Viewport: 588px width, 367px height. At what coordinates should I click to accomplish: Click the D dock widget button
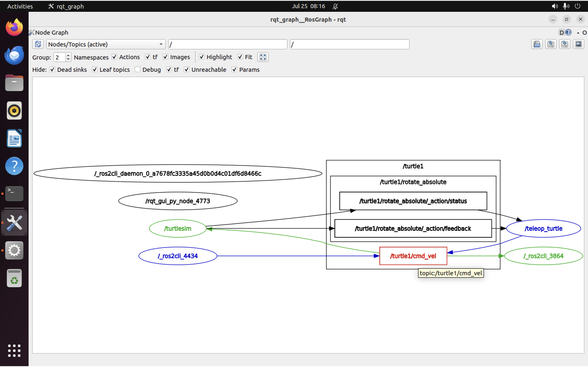(561, 32)
